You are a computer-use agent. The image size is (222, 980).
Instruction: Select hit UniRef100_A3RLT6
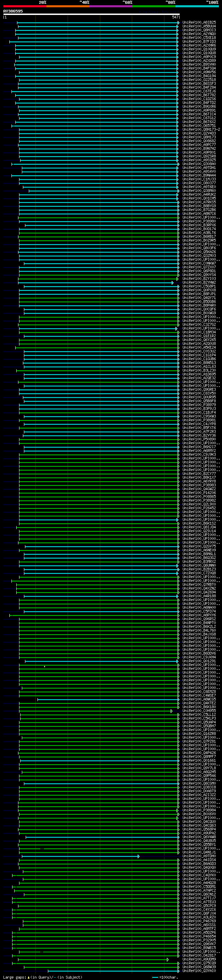coord(199,233)
